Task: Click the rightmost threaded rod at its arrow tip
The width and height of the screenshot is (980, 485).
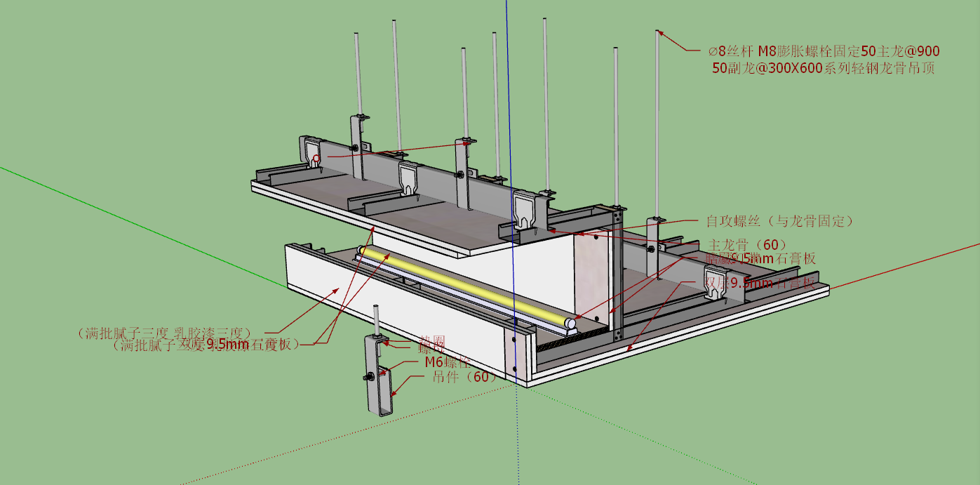Action: coord(658,32)
